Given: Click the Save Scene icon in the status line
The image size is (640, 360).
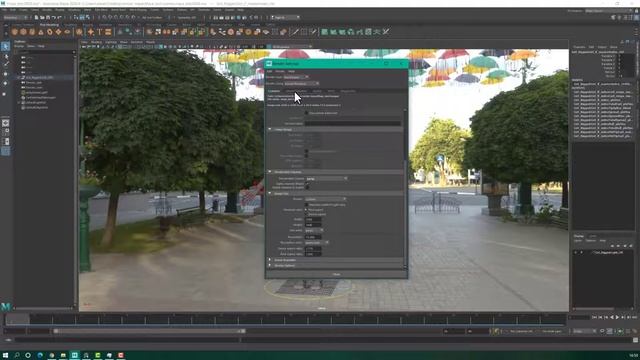Looking at the screenshot, I should pos(48,18).
